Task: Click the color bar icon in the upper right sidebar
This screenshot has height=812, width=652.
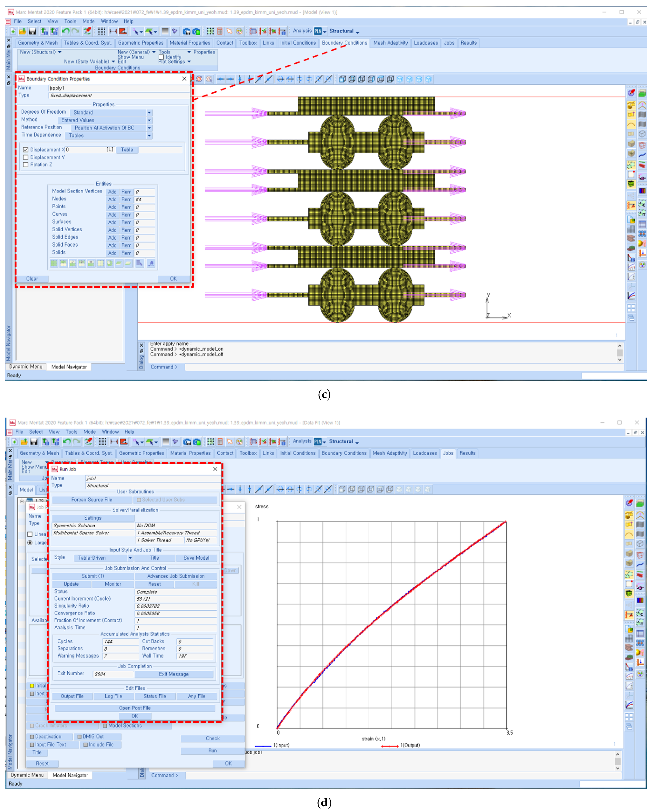Action: pyautogui.click(x=642, y=191)
